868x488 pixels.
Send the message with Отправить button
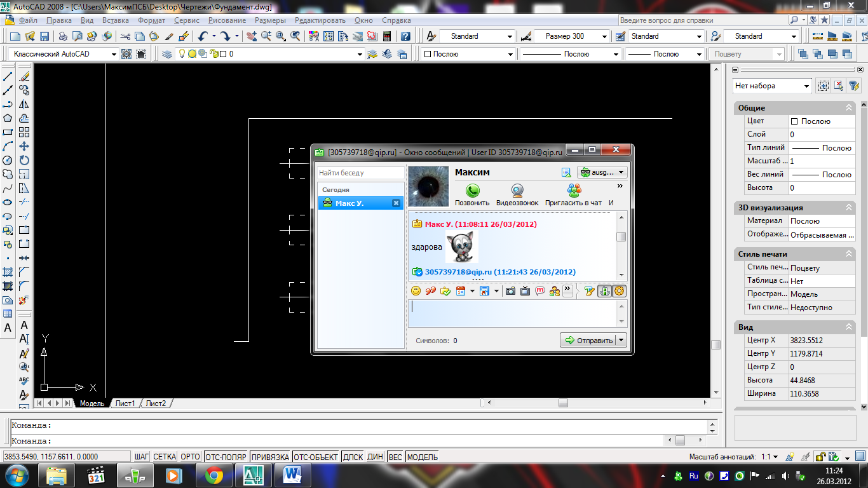coord(588,340)
